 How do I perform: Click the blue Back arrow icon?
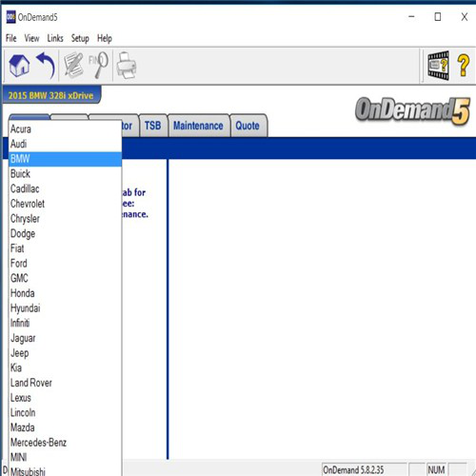[46, 66]
